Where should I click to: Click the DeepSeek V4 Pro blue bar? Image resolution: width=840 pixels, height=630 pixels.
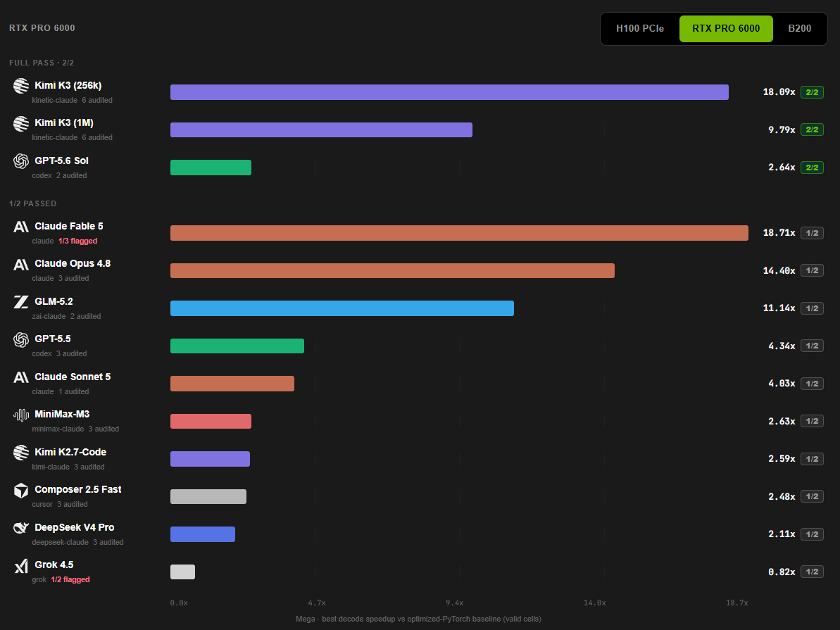click(x=203, y=534)
